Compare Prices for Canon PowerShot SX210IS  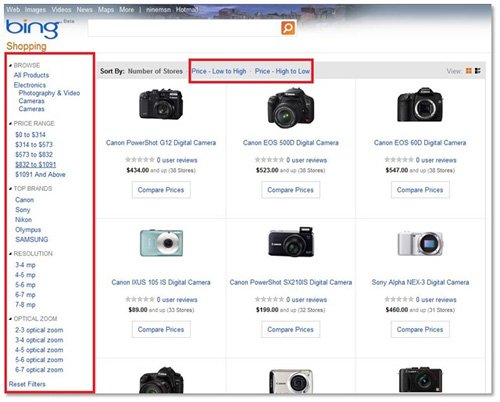click(x=290, y=329)
